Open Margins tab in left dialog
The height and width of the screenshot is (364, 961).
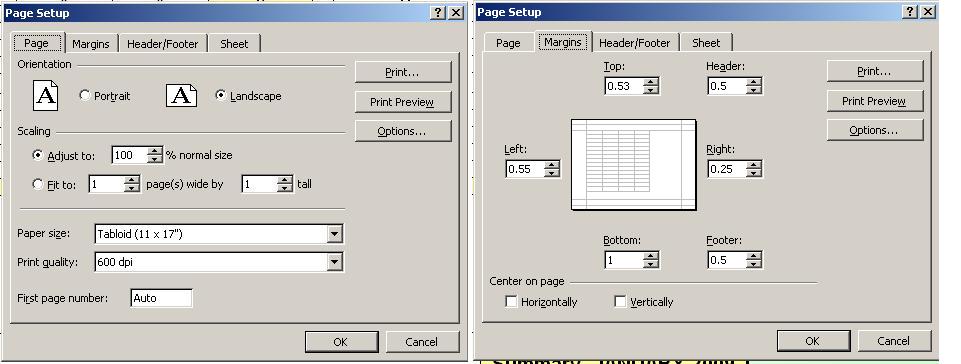click(x=91, y=44)
